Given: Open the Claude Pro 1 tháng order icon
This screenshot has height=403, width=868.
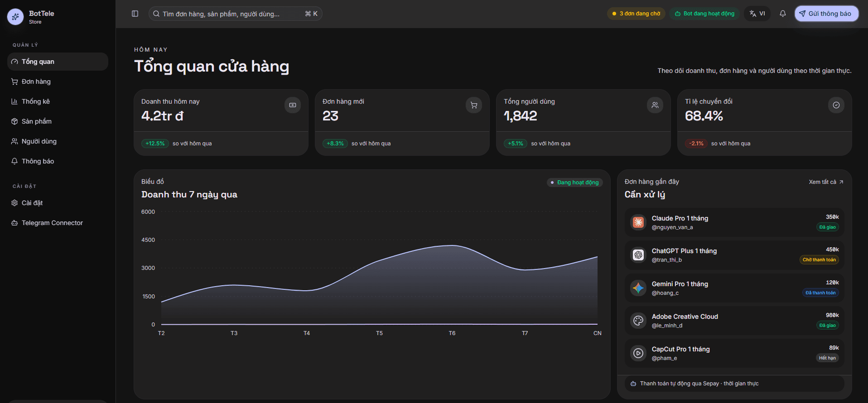Looking at the screenshot, I should (x=638, y=222).
